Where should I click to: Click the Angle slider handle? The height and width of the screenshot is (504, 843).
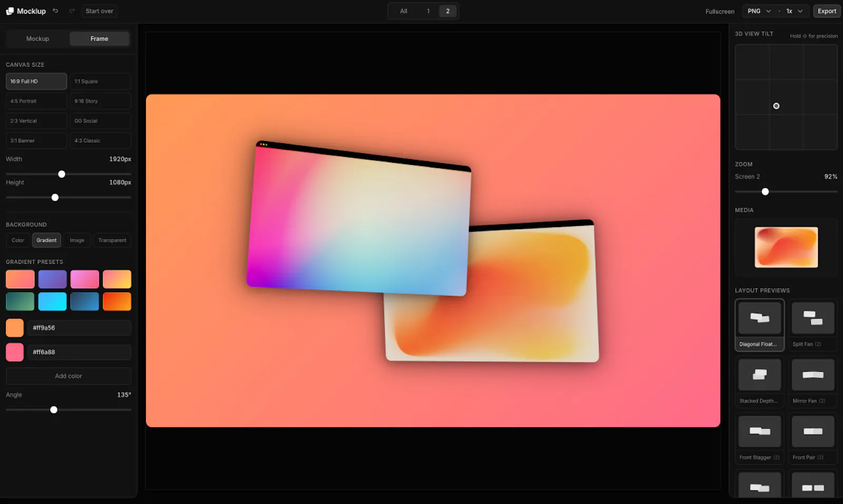pyautogui.click(x=54, y=410)
